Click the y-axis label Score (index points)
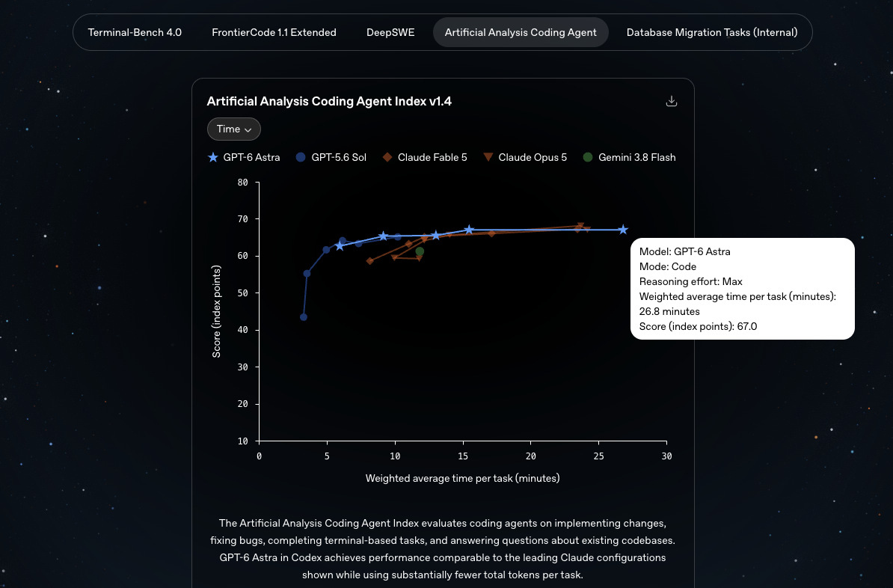893x588 pixels. 216,312
